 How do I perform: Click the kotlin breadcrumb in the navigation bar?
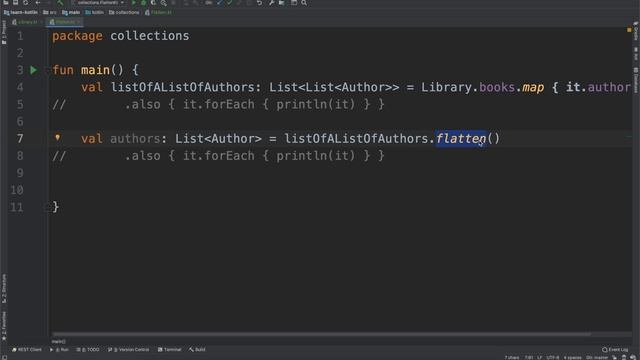tap(95, 12)
